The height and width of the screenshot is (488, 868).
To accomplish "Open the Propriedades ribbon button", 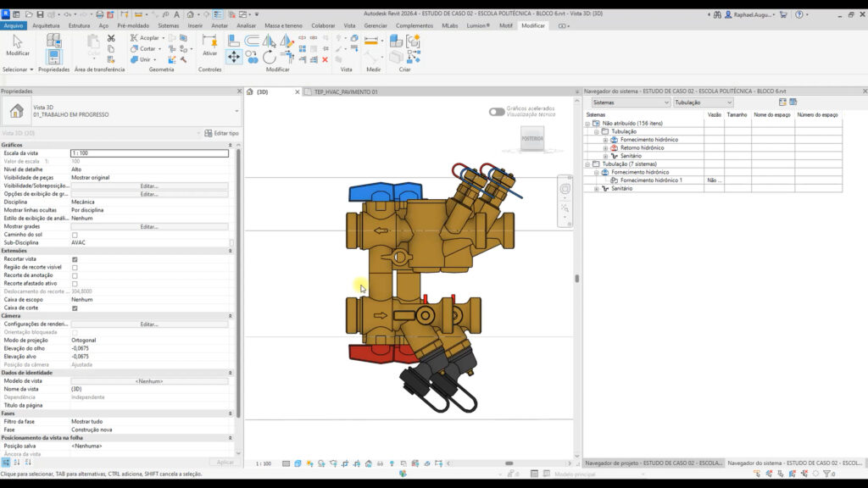I will (53, 57).
